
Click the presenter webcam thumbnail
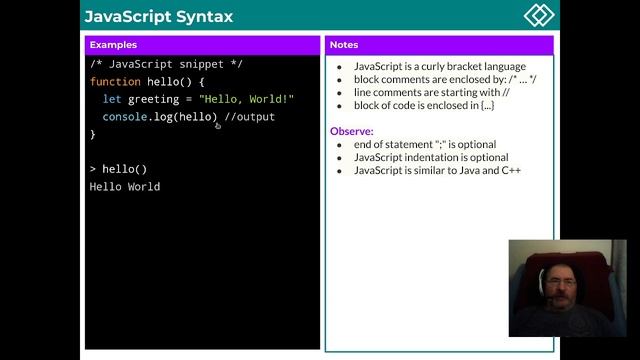pyautogui.click(x=567, y=288)
